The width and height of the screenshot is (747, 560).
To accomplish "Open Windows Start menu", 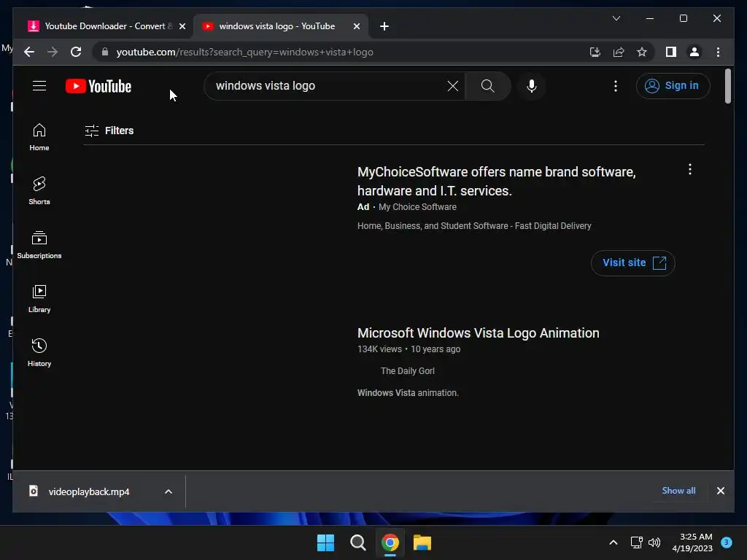I will (326, 542).
